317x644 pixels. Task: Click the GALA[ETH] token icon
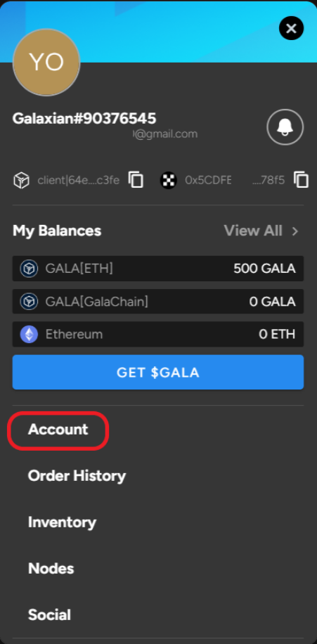(x=29, y=269)
